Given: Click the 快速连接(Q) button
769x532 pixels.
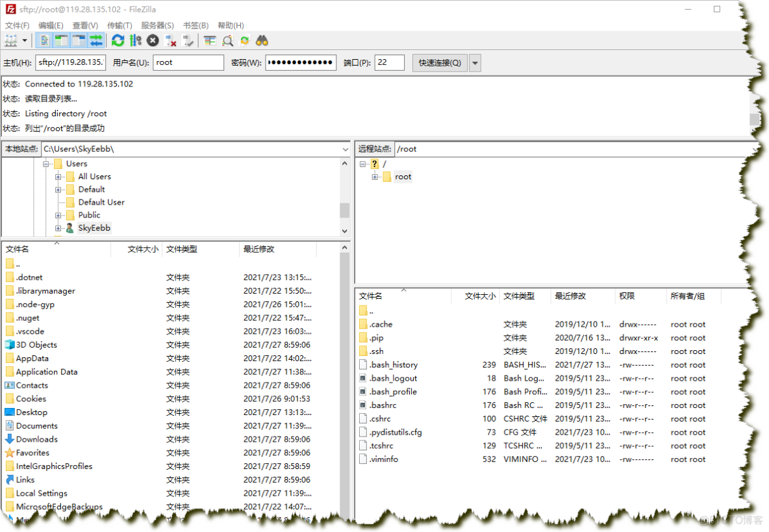Looking at the screenshot, I should [440, 63].
